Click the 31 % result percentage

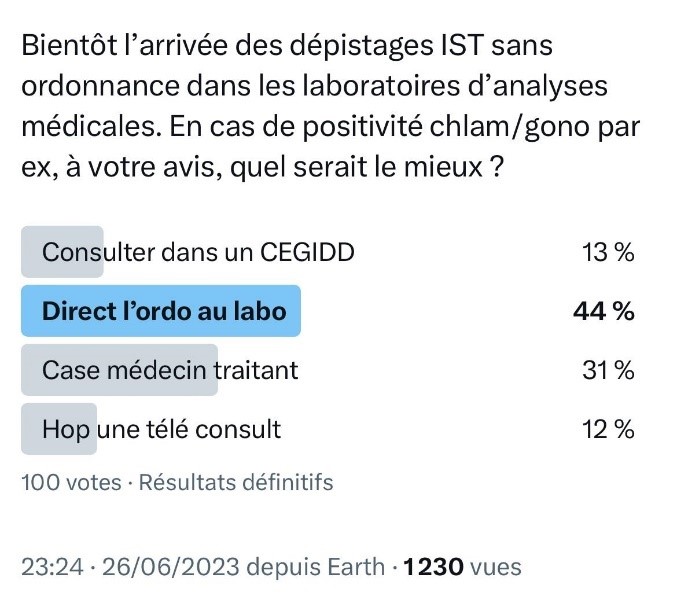tap(607, 370)
